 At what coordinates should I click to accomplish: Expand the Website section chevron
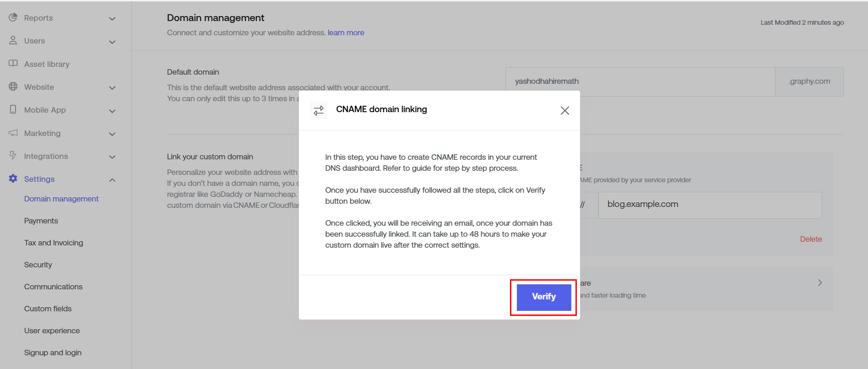(112, 87)
